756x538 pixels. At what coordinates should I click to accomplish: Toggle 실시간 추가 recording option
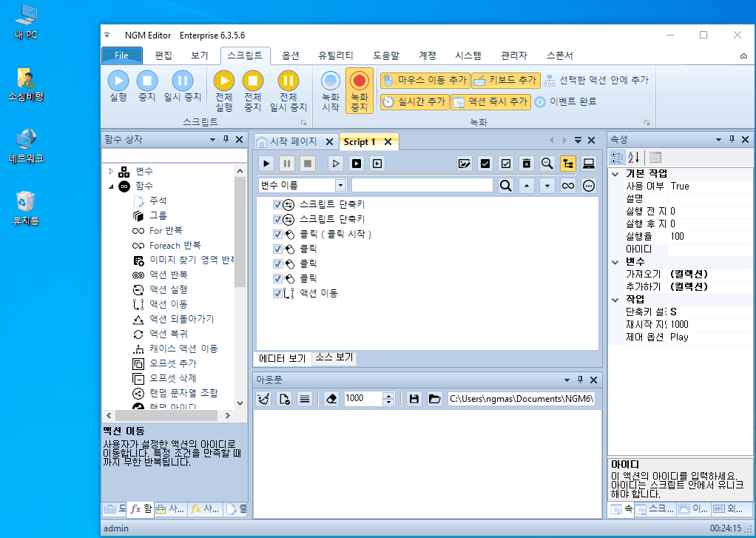click(415, 102)
